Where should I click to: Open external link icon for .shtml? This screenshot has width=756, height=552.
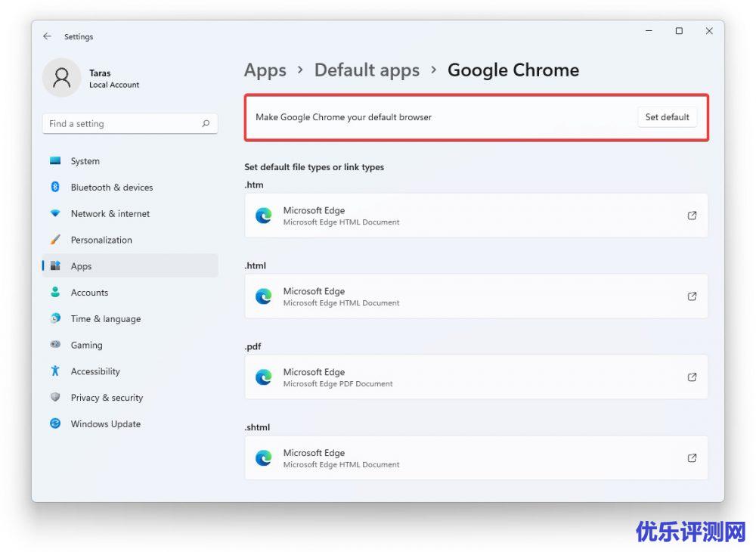[x=692, y=458]
